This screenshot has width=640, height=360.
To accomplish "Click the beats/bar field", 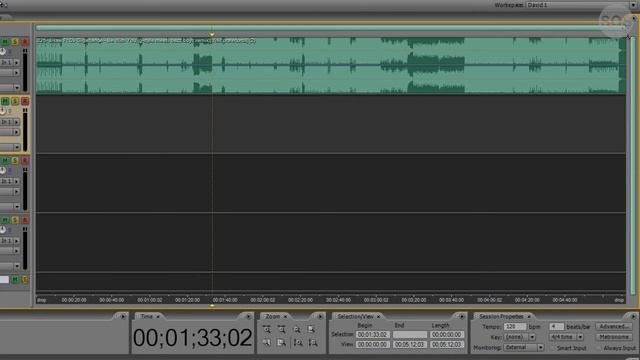I will [556, 327].
